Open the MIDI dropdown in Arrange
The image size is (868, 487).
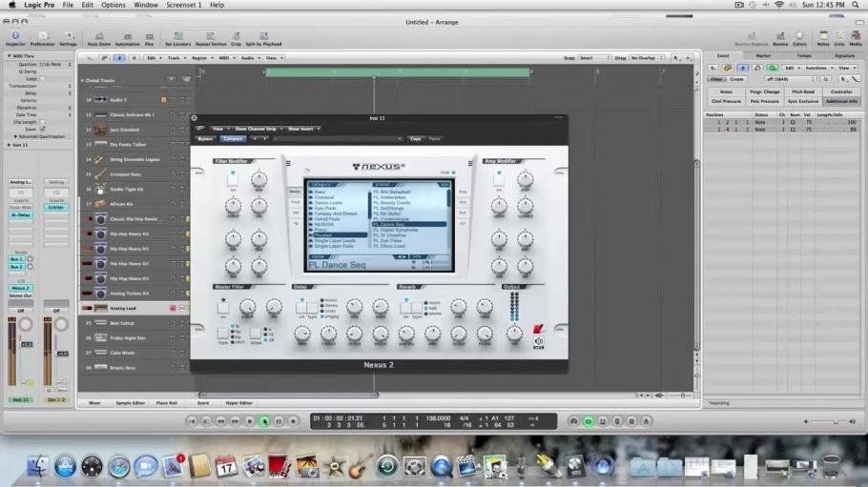(x=225, y=57)
